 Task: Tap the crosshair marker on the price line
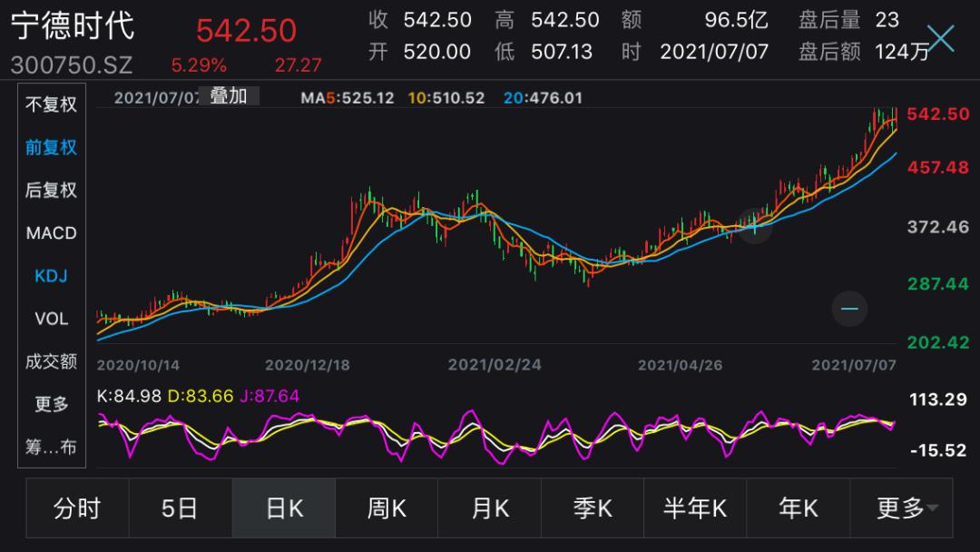pyautogui.click(x=754, y=226)
